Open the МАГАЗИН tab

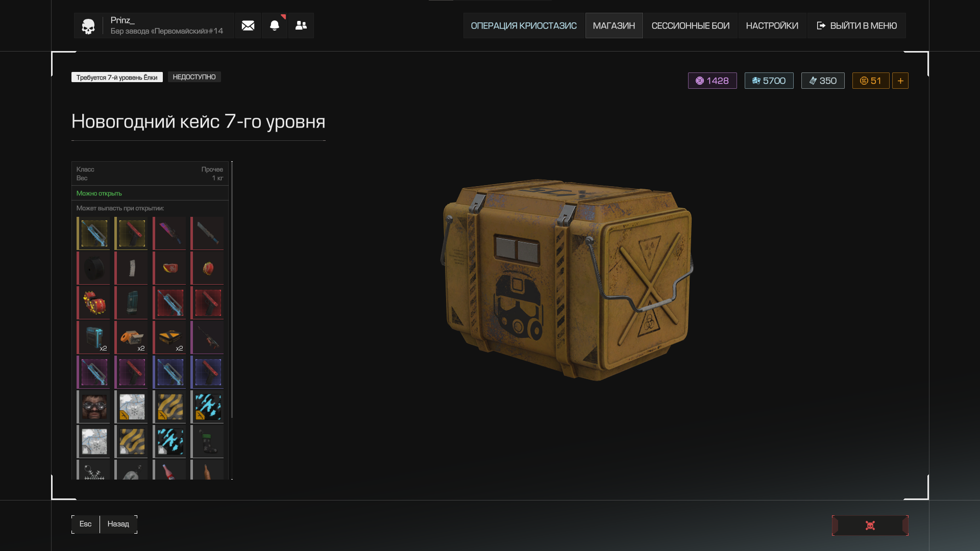614,26
